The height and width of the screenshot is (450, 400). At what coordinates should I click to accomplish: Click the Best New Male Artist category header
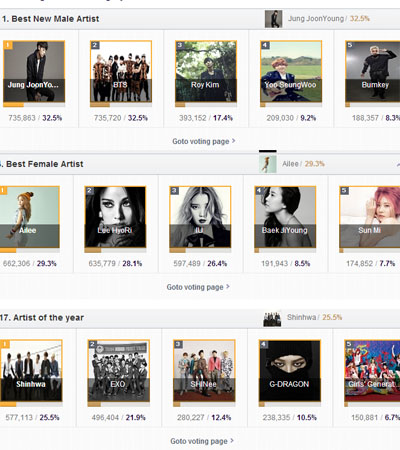coord(50,19)
